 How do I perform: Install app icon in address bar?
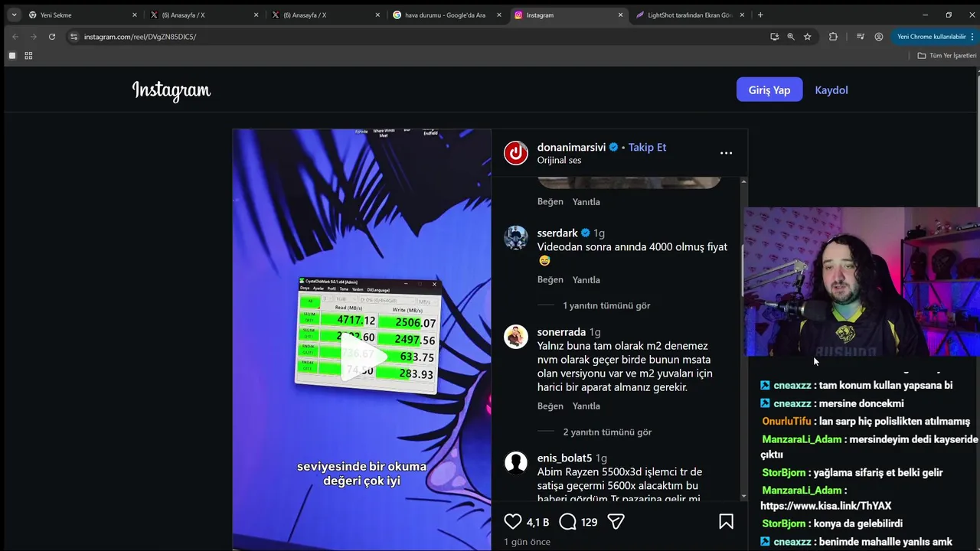pos(774,37)
